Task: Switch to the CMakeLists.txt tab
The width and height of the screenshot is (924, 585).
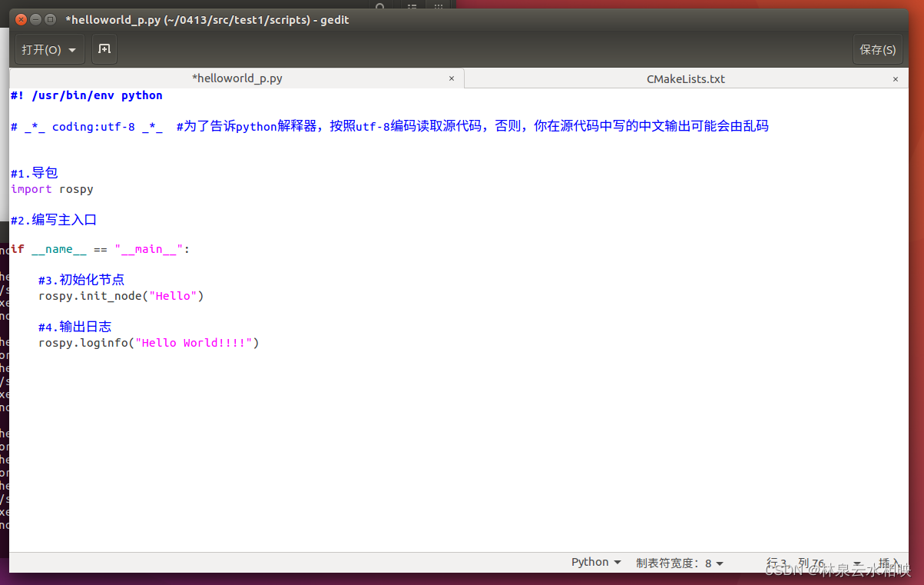Action: pyautogui.click(x=685, y=78)
